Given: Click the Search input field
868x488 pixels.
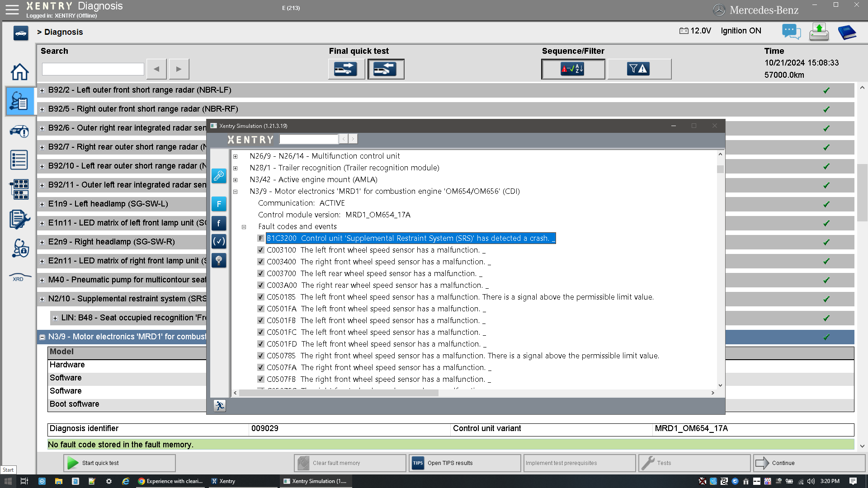Looking at the screenshot, I should click(93, 69).
